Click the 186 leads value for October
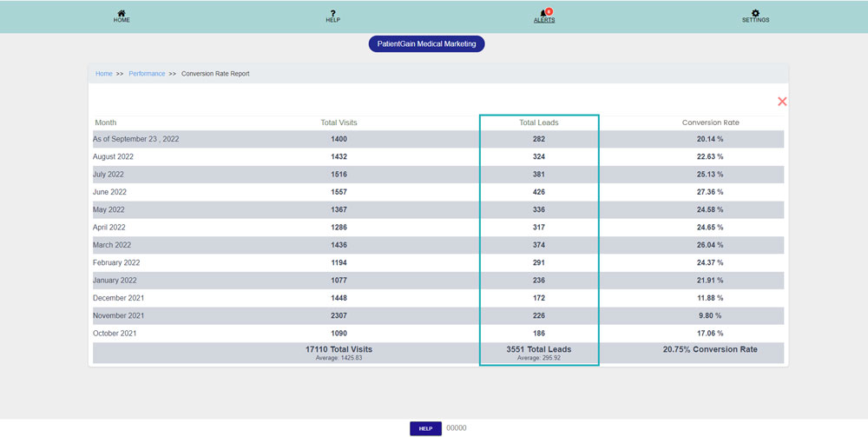868x437 pixels. (x=539, y=334)
